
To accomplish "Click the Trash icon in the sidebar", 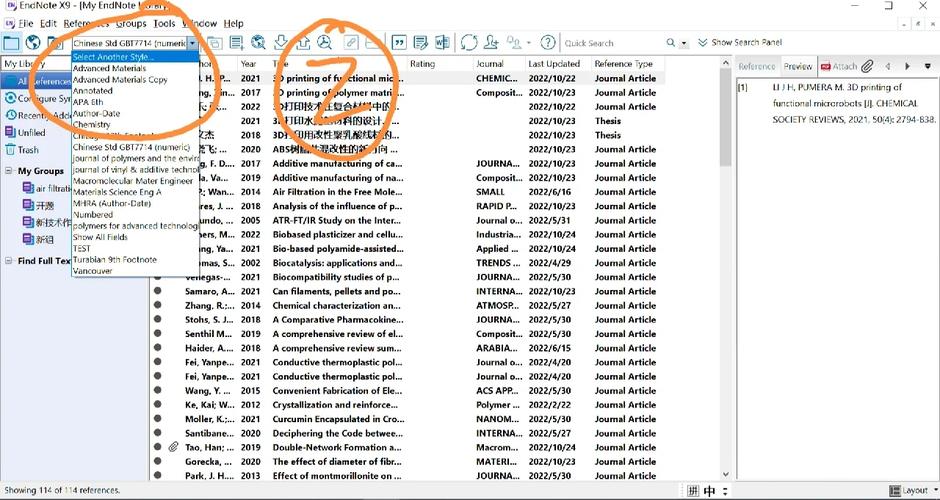I will point(10,150).
